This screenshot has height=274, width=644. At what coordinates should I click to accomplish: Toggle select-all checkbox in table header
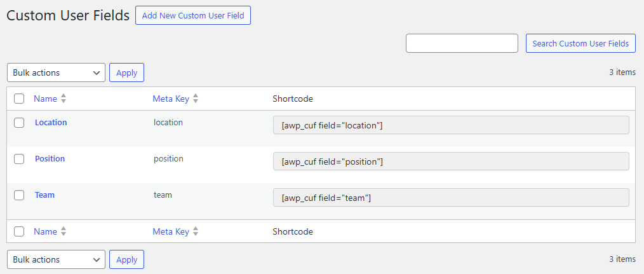(x=19, y=99)
